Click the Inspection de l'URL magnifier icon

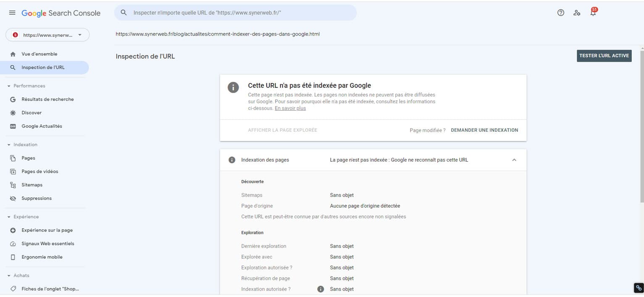(13, 68)
